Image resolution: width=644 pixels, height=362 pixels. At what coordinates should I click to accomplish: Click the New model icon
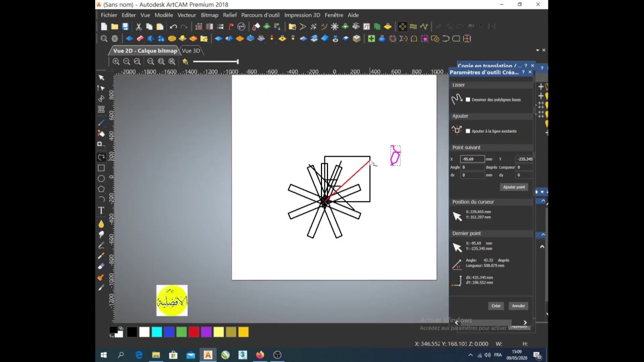point(104,27)
